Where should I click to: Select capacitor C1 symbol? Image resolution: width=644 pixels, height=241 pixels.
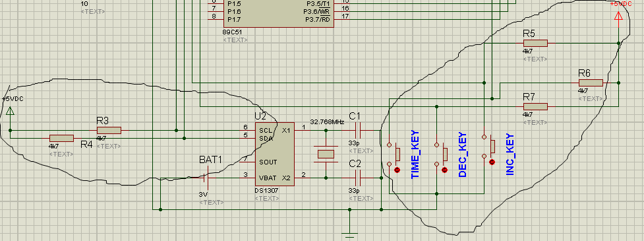(357, 130)
